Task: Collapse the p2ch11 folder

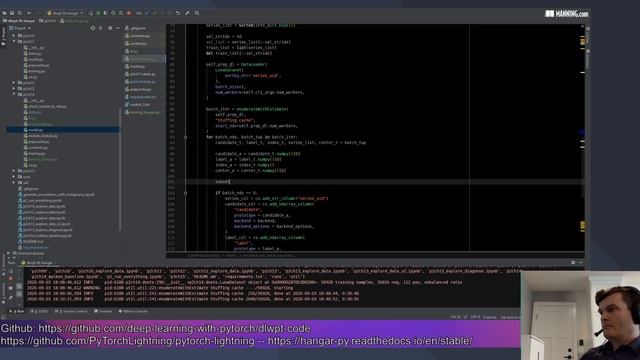Action: [14, 42]
